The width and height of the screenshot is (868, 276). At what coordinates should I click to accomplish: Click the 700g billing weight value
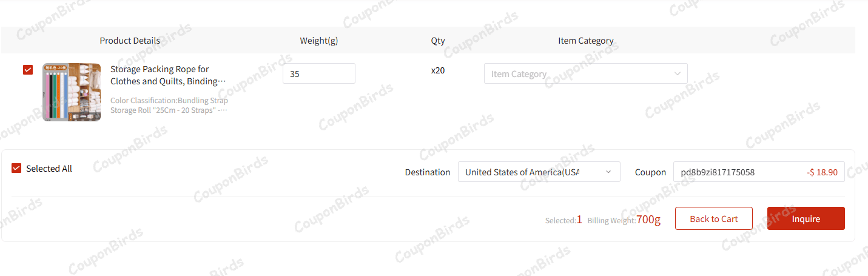coord(648,219)
